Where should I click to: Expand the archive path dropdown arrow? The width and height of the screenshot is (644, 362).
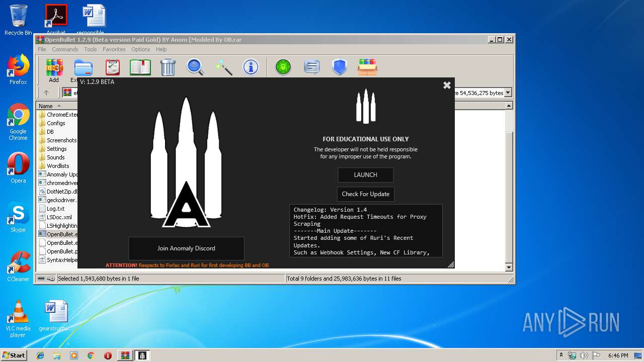click(x=508, y=93)
